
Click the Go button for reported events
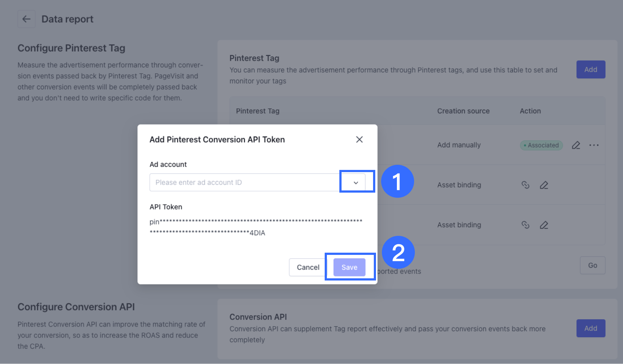click(593, 265)
